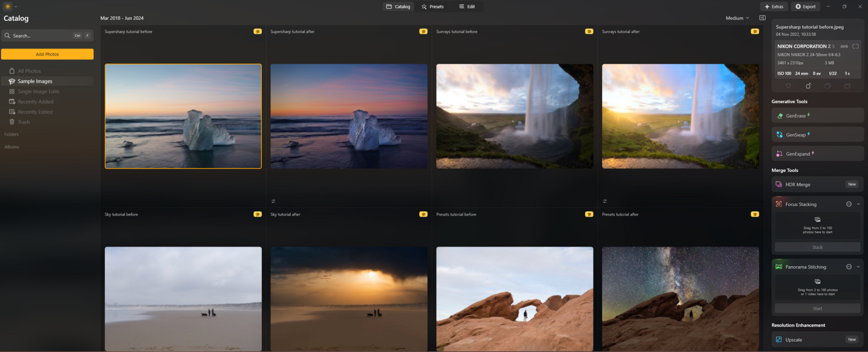Select Presets tutorial after milky way thumbnail
The height and width of the screenshot is (352, 868).
coord(680,299)
